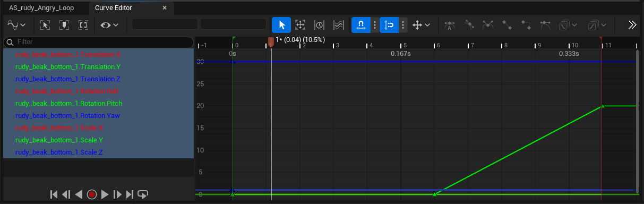
Task: Click the playhead marker at frame 1
Action: click(x=271, y=41)
